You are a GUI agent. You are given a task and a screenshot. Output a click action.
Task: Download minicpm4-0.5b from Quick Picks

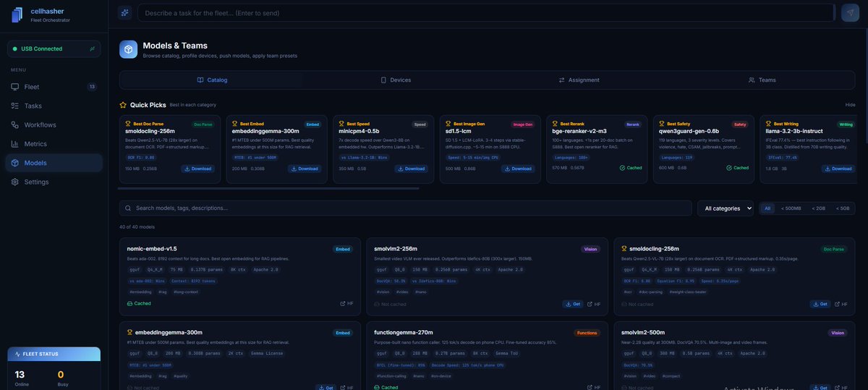[411, 169]
